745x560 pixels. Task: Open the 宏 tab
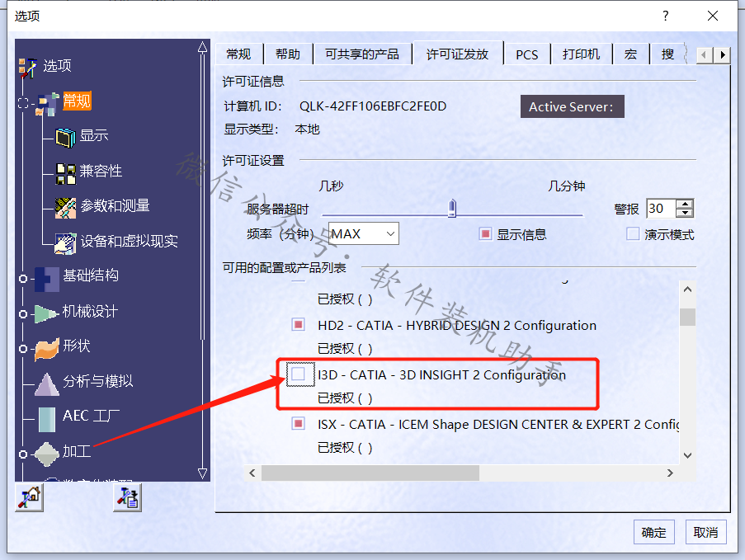tap(630, 54)
